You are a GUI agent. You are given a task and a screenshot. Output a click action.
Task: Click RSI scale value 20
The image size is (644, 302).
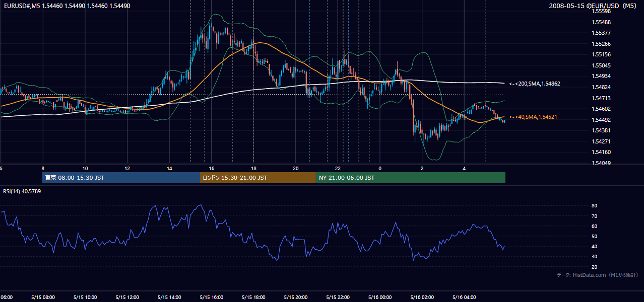coord(594,267)
